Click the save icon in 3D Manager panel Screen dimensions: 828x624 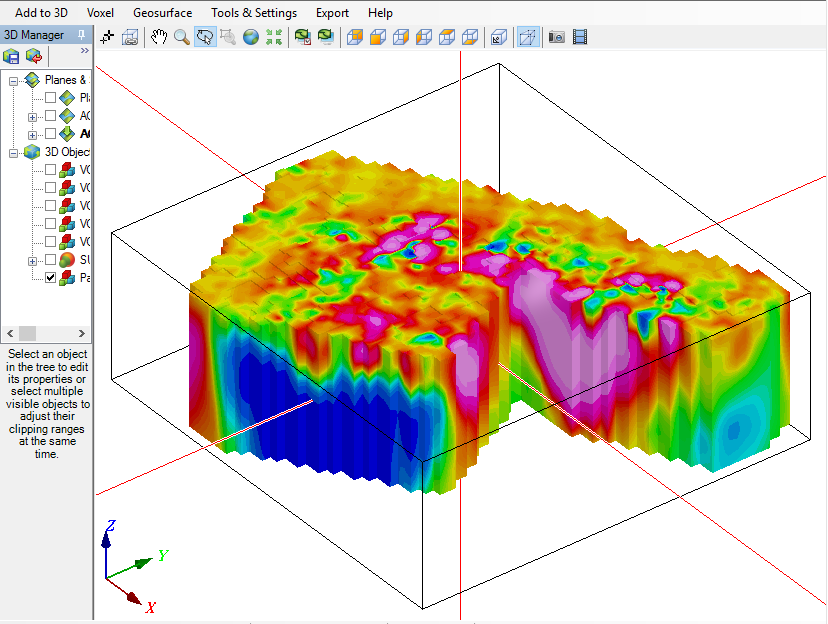point(12,56)
